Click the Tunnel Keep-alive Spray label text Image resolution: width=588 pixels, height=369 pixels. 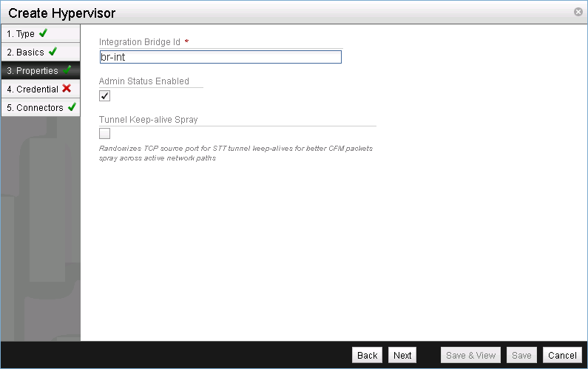[148, 119]
